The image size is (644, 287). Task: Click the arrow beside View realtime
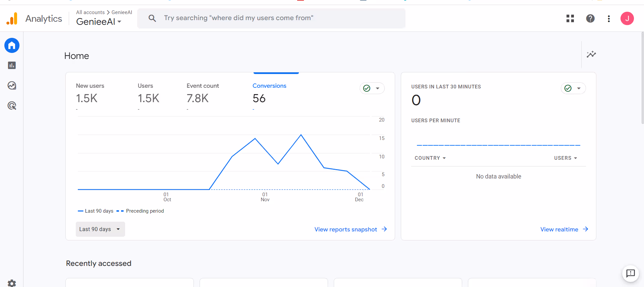tap(586, 229)
